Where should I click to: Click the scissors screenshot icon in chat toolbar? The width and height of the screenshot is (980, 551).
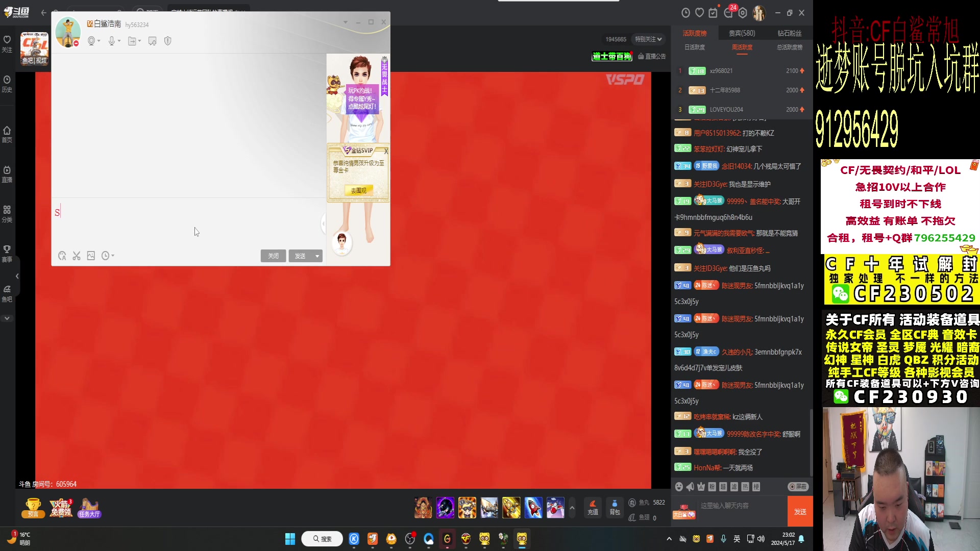tap(77, 256)
